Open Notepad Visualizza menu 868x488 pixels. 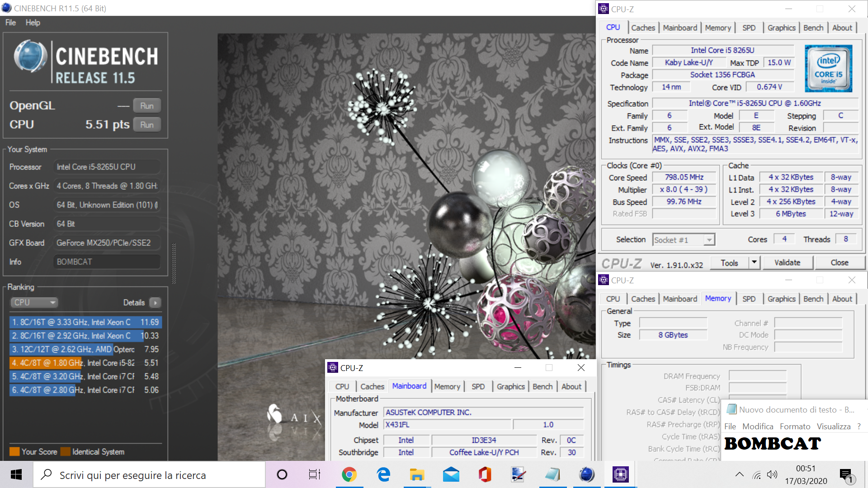click(x=834, y=427)
